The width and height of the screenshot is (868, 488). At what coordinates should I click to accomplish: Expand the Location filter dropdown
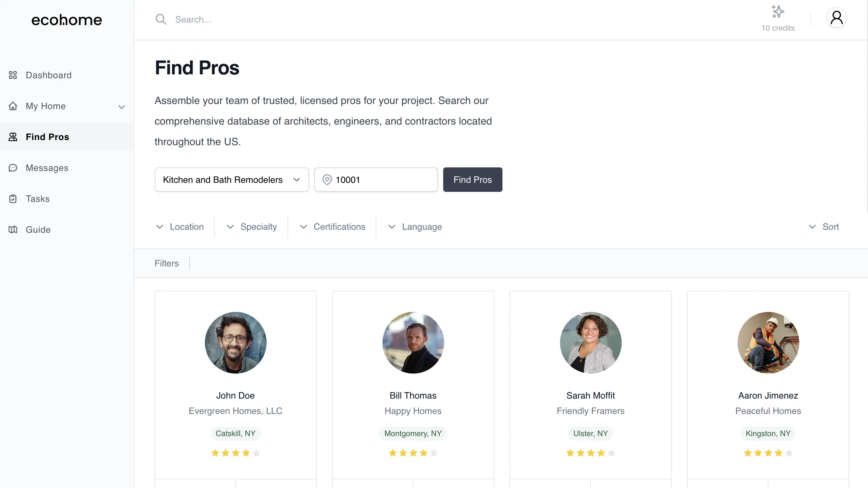click(180, 227)
